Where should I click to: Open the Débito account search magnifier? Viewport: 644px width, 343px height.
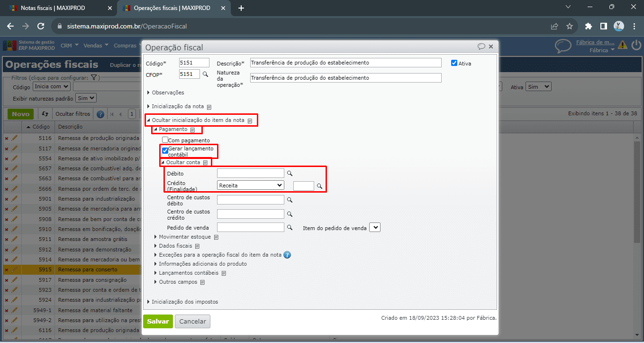tap(290, 174)
